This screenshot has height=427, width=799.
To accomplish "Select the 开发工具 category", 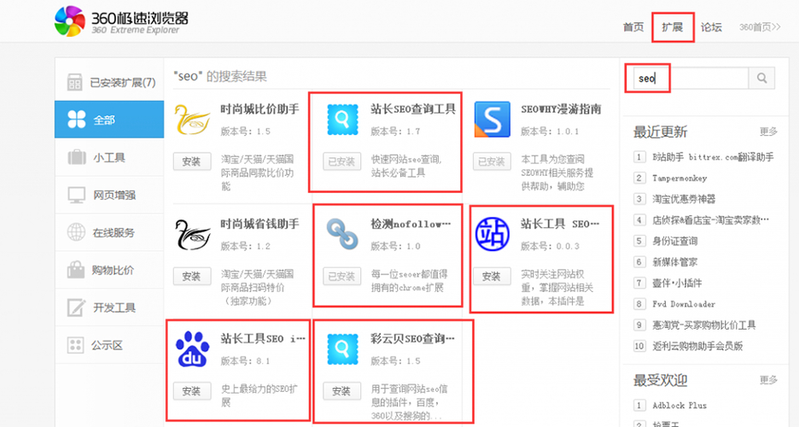I will [110, 307].
